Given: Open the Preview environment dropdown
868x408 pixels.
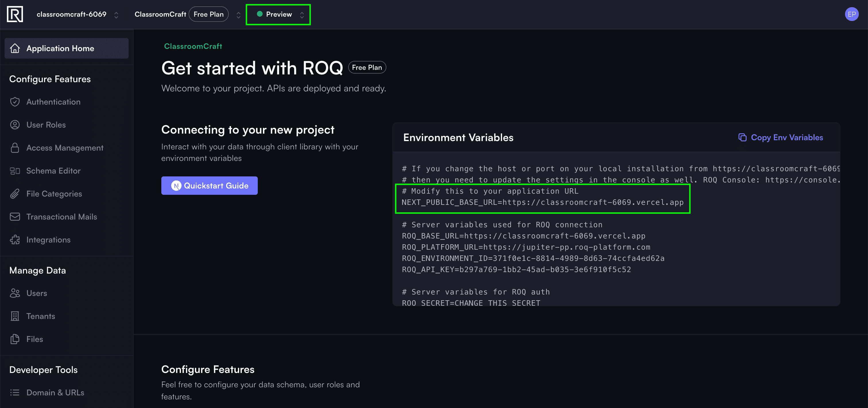Looking at the screenshot, I should tap(278, 14).
